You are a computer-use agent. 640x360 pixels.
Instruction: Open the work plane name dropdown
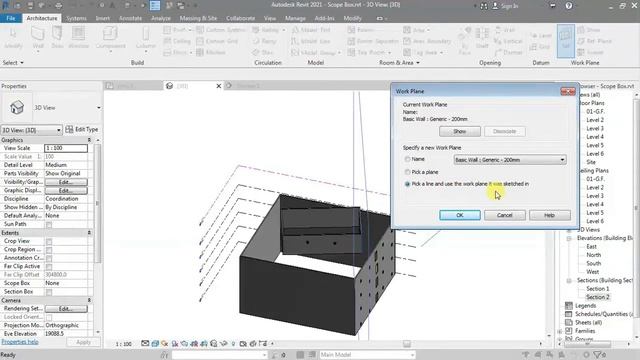[510, 160]
